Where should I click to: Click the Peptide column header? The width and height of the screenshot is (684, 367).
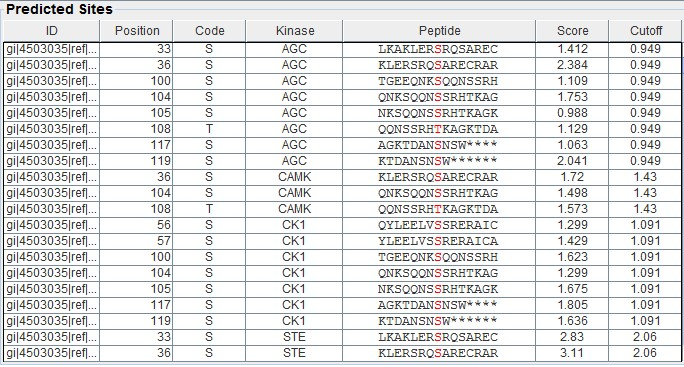click(x=439, y=31)
